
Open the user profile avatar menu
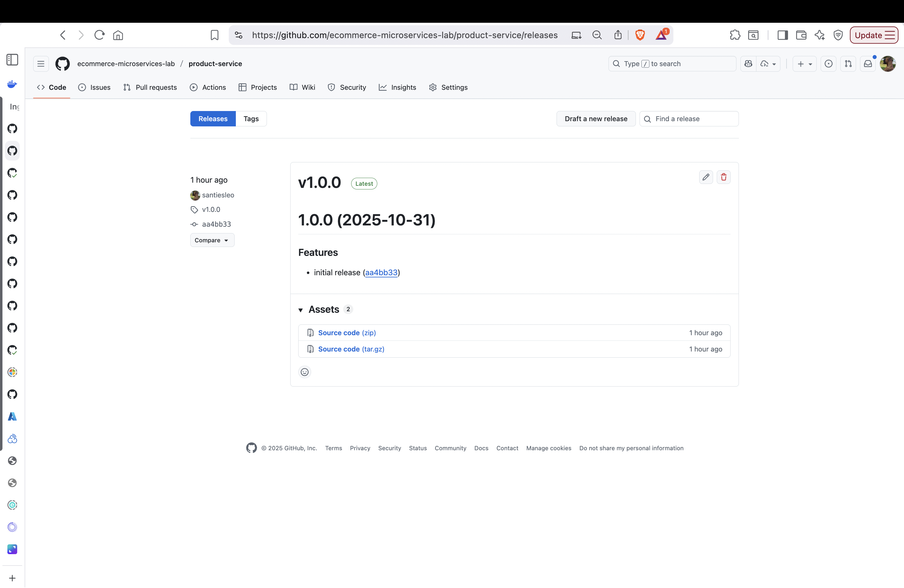[888, 64]
